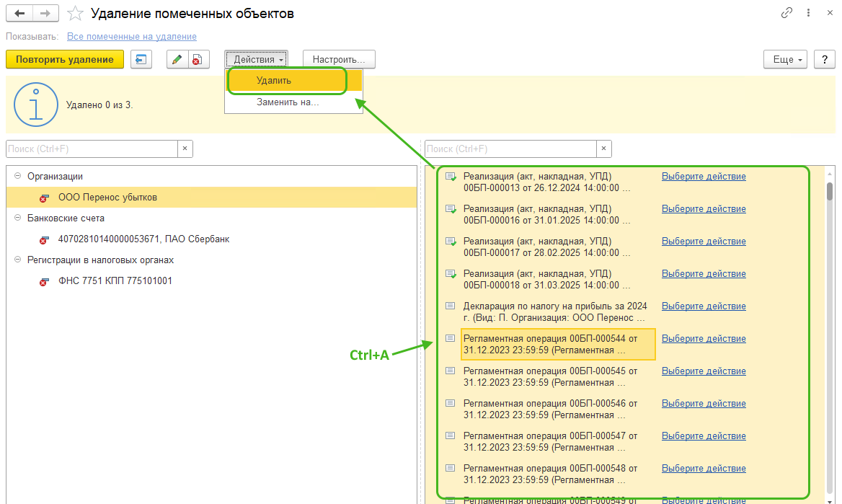Select ФНС 7751 КПП 775101001 item

[115, 281]
